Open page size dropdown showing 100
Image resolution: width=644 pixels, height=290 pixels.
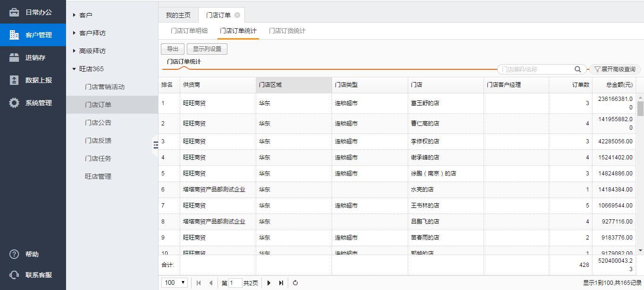tap(175, 283)
